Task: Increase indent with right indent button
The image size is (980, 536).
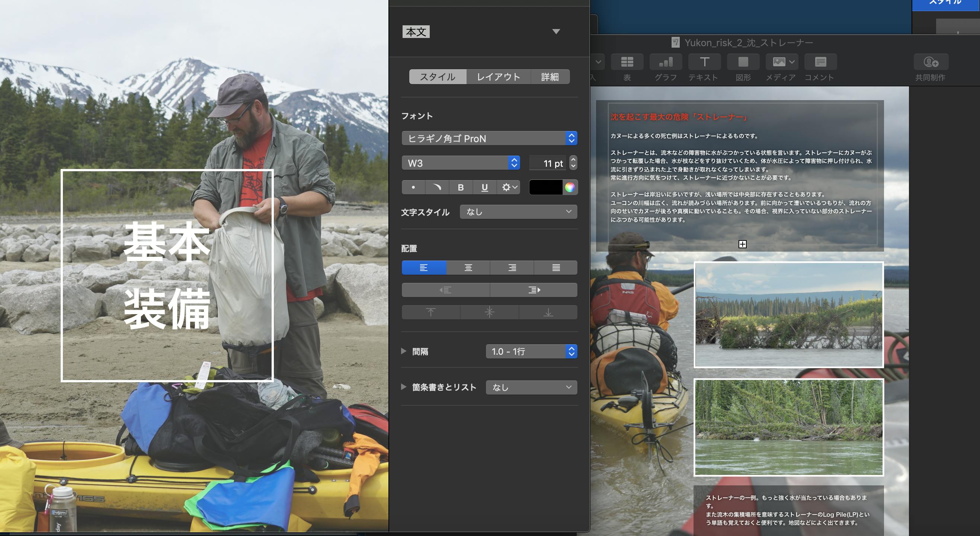Action: coord(534,290)
